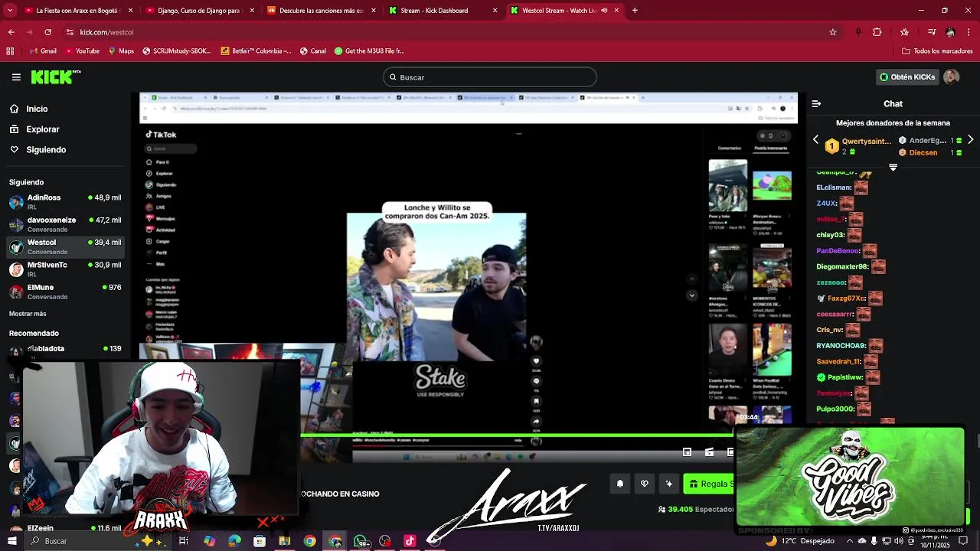Click the Regala Subs gift button
980x551 pixels.
[710, 484]
